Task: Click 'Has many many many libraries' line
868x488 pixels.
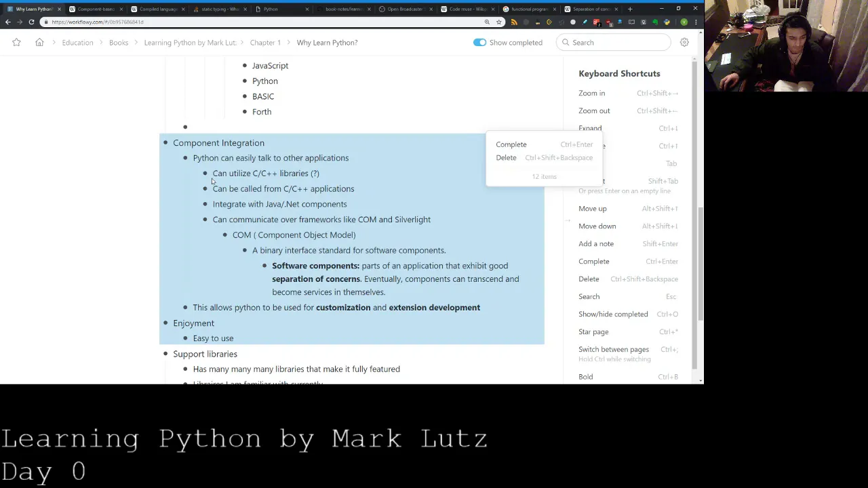Action: tap(296, 369)
